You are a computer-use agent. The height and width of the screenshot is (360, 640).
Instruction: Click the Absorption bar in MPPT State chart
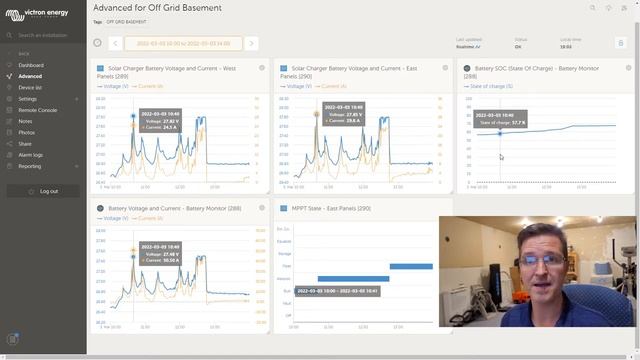tap(353, 279)
